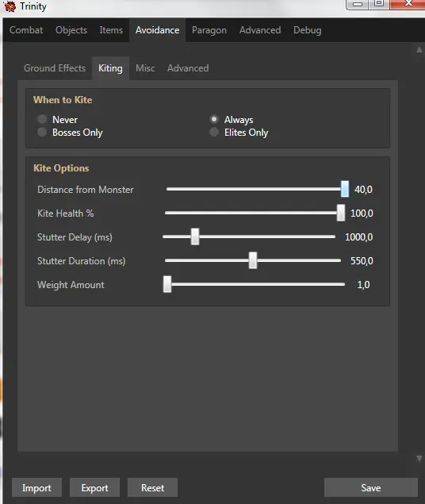Click the Export button
The height and width of the screenshot is (504, 425).
tap(94, 487)
